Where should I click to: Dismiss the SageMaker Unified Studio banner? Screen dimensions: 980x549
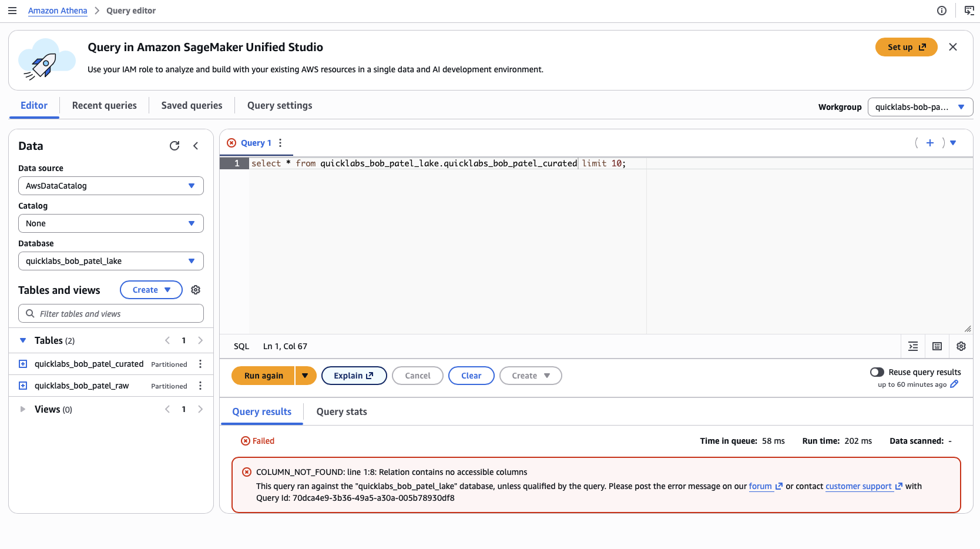pyautogui.click(x=953, y=47)
